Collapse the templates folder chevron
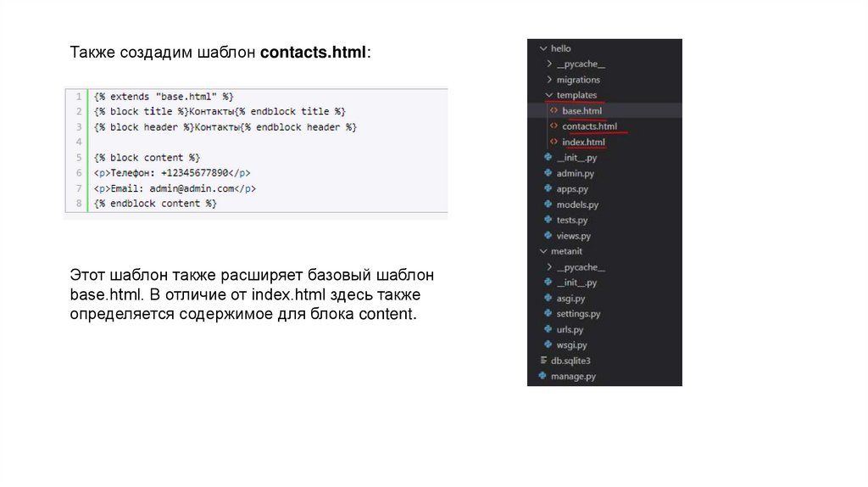 (548, 96)
